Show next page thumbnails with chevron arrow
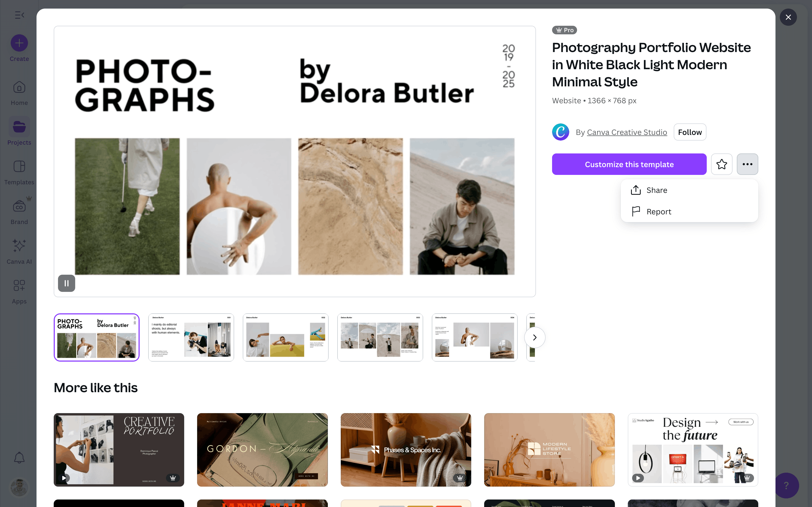This screenshot has width=812, height=507. (535, 337)
